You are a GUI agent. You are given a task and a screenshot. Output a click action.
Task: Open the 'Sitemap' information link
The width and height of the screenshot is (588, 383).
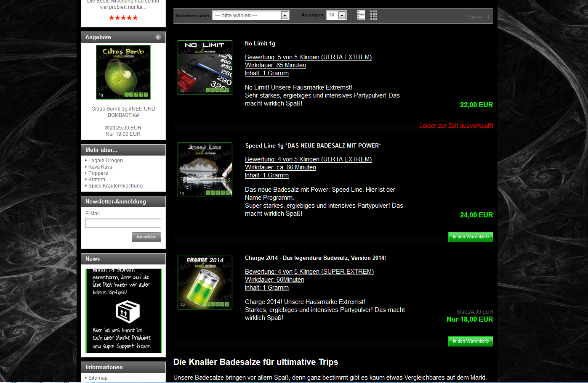coord(98,378)
